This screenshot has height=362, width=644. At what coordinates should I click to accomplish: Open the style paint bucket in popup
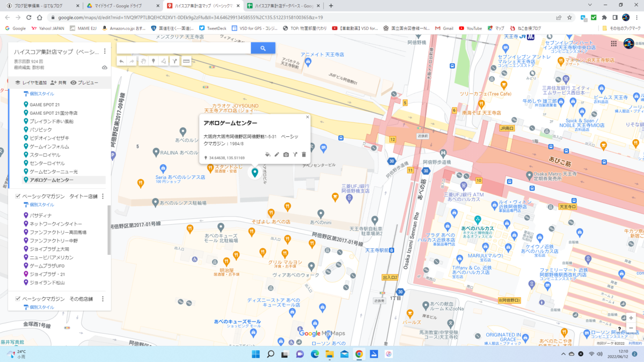click(268, 154)
